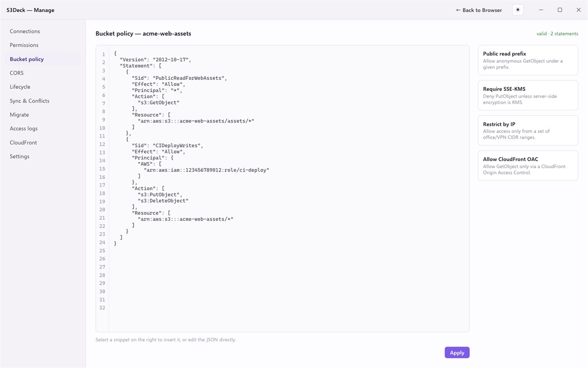Click Back to Browser link
This screenshot has height=368, width=588.
coord(479,10)
